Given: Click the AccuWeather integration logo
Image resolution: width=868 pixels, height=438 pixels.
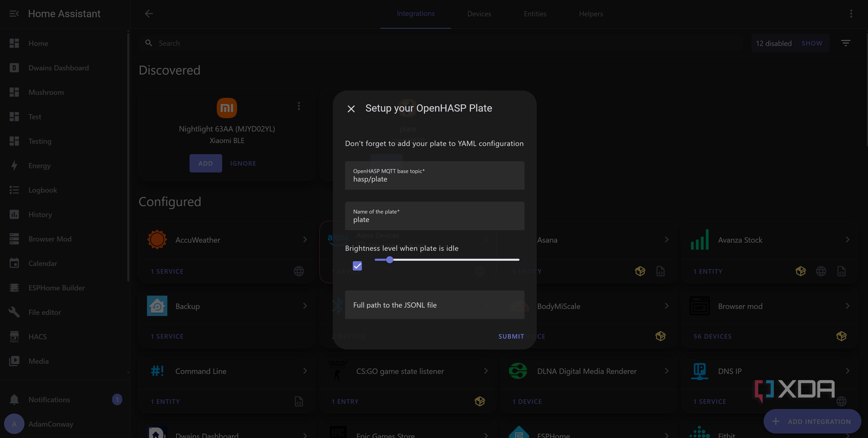Looking at the screenshot, I should coord(157,240).
